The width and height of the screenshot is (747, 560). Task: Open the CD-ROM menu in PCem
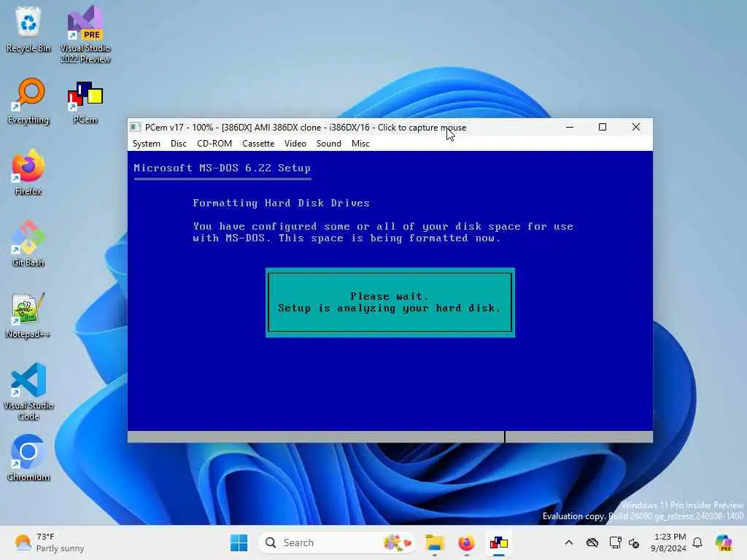[x=214, y=144]
